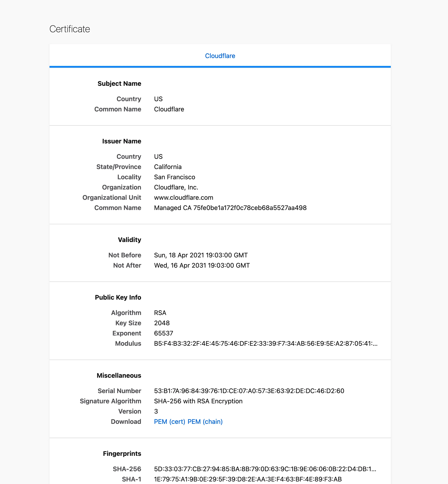Click the SHA-1 fingerprint value

coord(248,479)
